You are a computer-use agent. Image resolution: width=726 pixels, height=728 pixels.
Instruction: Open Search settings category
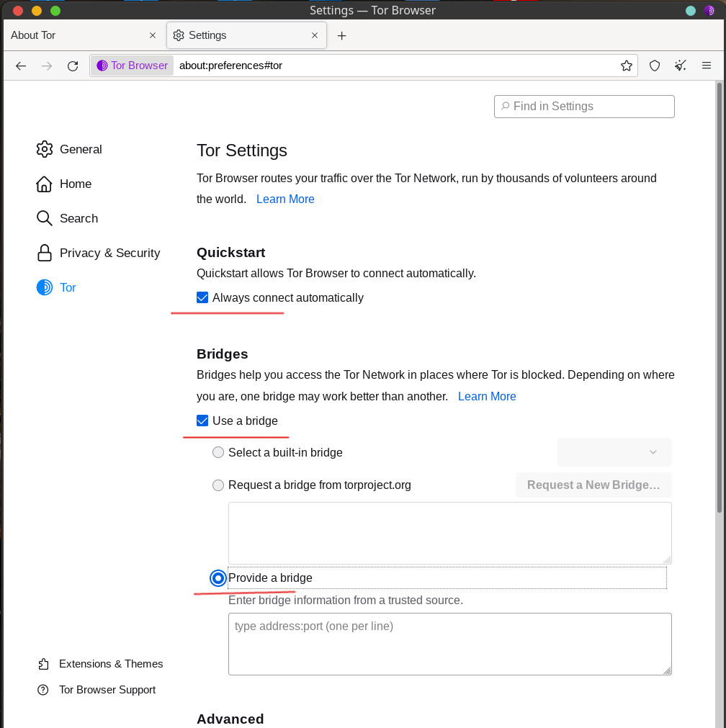point(79,218)
